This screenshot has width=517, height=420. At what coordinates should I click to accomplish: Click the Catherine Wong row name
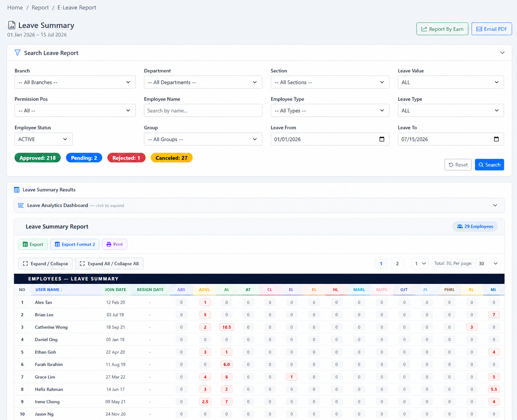pos(51,327)
